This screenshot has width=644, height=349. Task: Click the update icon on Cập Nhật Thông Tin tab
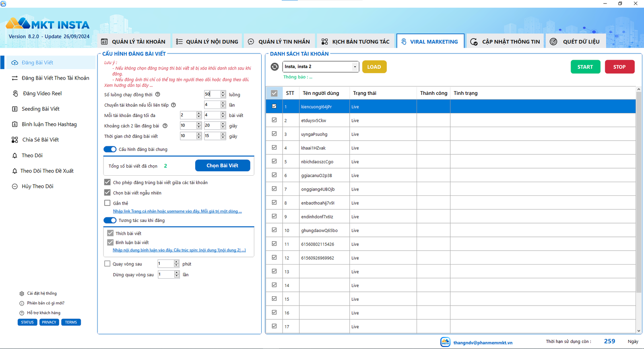pos(474,42)
